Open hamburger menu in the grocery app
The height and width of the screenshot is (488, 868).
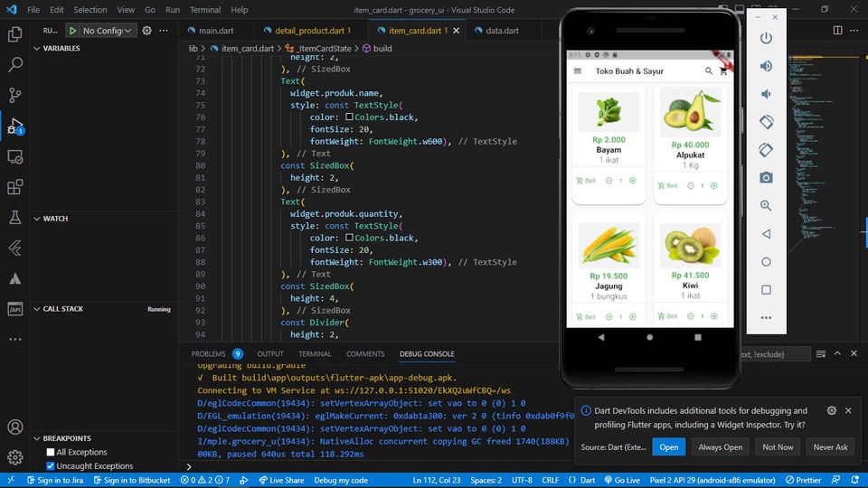(578, 71)
